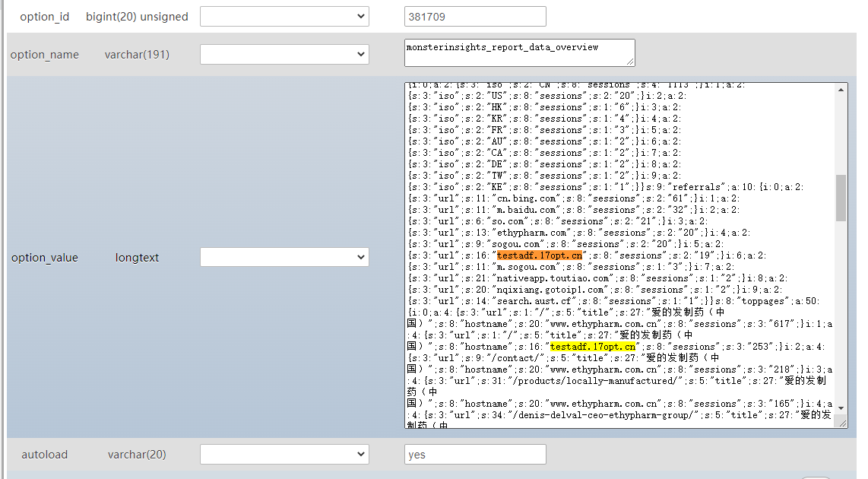
Task: Click the orange-highlighted testadf.17opt.cn text
Action: click(x=539, y=255)
